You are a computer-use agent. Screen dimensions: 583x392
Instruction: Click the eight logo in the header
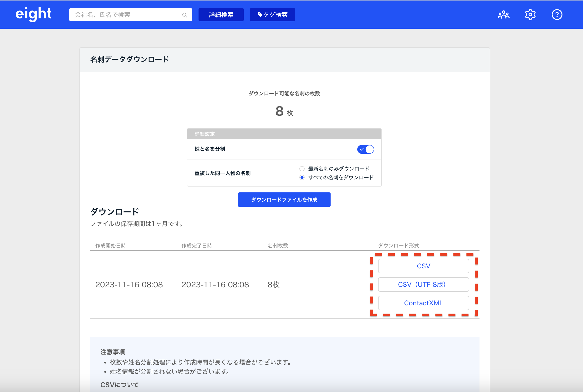point(33,14)
